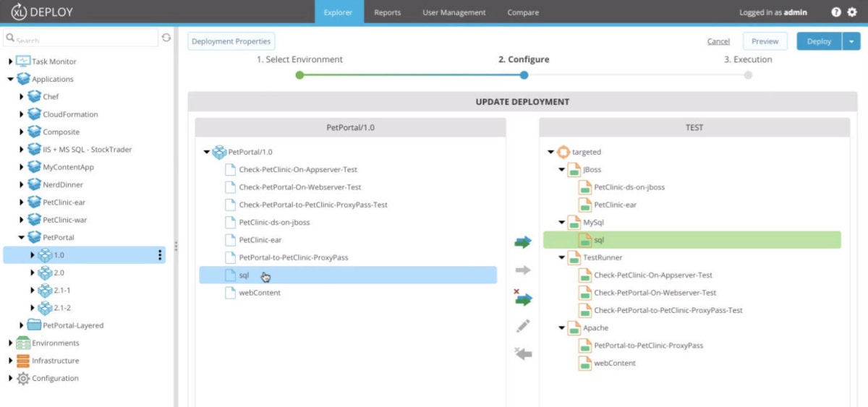Screen dimensions: 868x407
Task: Open the Reports tab
Action: pyautogui.click(x=387, y=12)
